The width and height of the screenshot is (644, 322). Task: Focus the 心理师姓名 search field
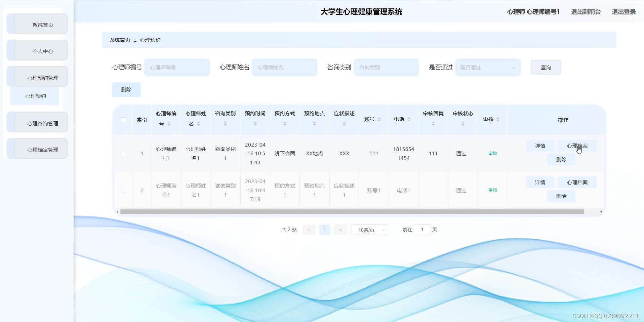click(x=285, y=67)
